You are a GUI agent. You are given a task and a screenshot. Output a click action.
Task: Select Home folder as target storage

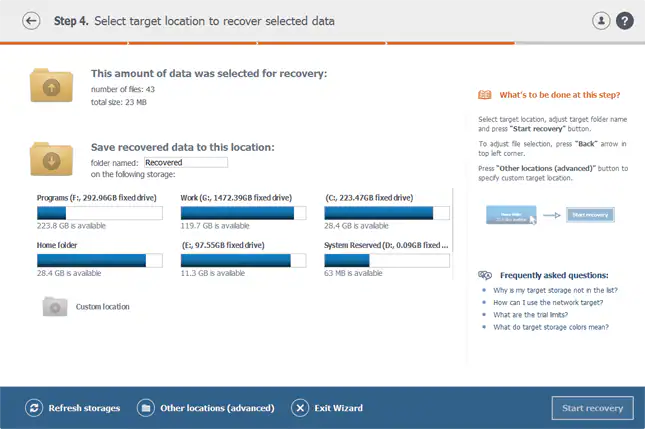[x=99, y=260]
